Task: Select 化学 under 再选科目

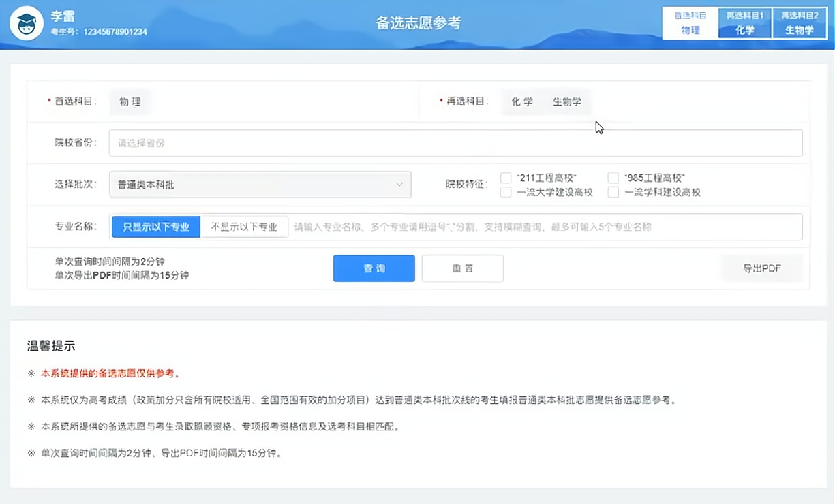Action: pyautogui.click(x=521, y=101)
